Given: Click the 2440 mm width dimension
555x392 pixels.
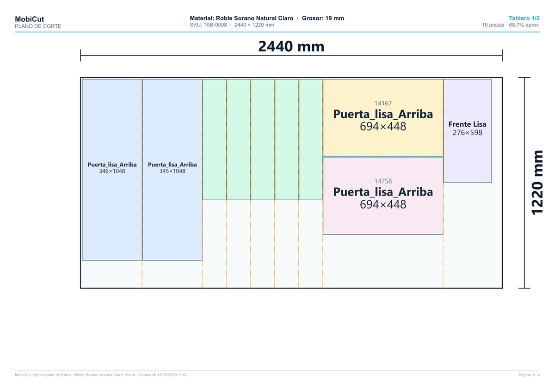Looking at the screenshot, I should pos(291,46).
